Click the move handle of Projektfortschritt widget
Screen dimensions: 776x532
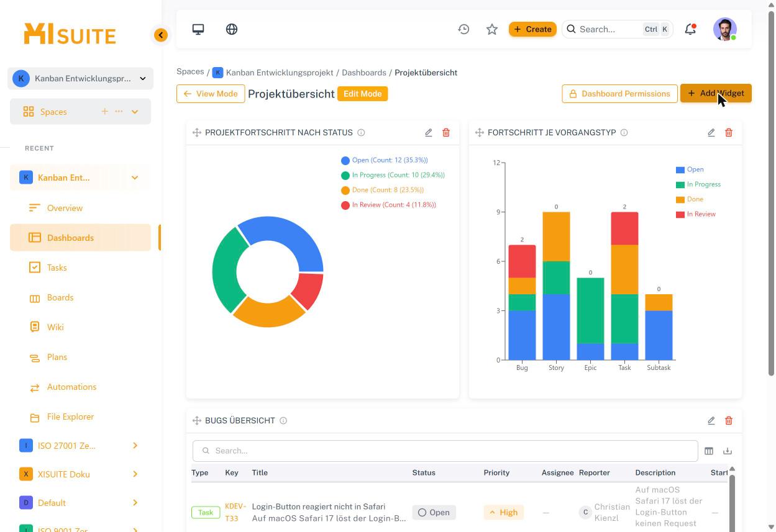pos(197,133)
